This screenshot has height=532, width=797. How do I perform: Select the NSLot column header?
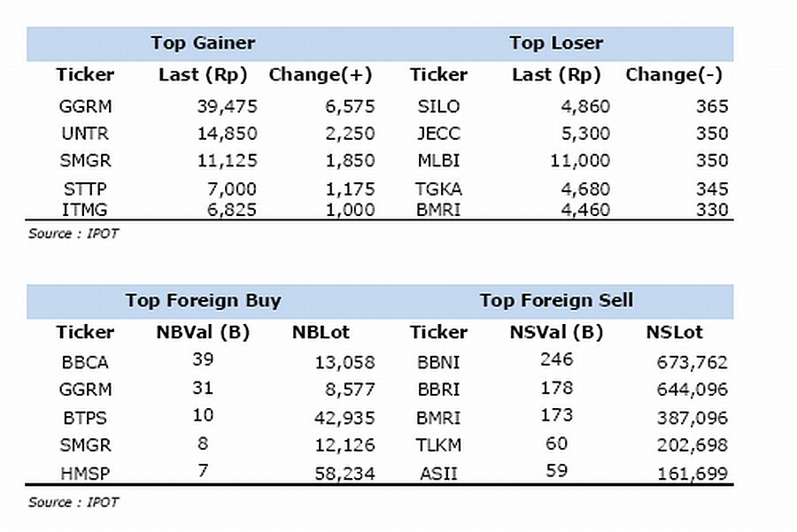pos(674,332)
